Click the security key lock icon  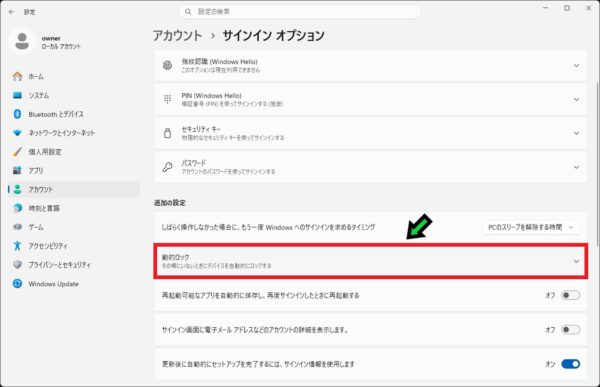pyautogui.click(x=167, y=133)
